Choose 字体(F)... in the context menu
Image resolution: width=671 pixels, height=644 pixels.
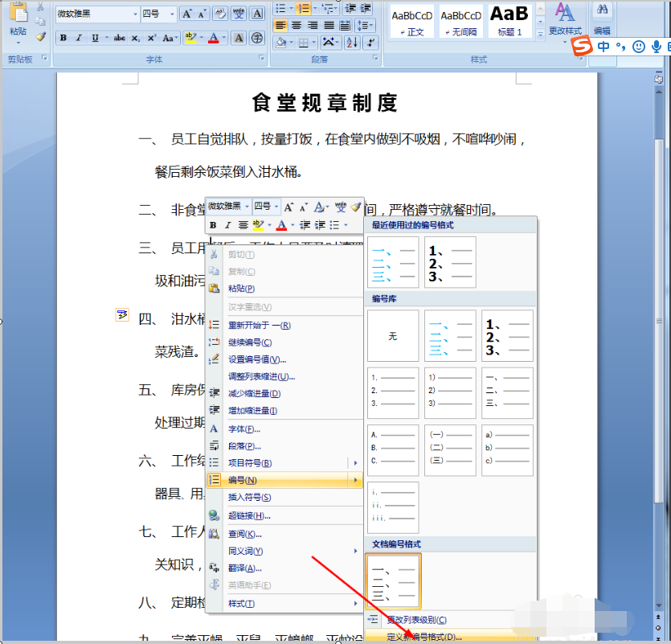[x=284, y=429]
